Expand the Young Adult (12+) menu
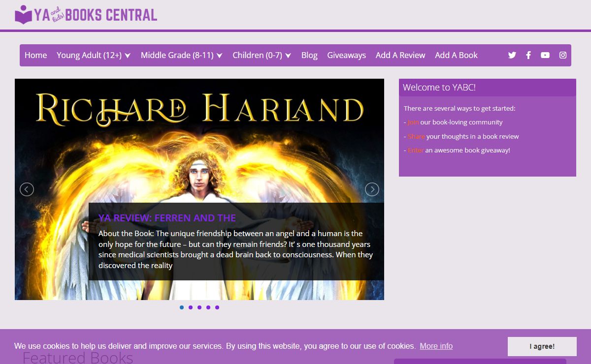Screen dimensions: 591x364 [94, 55]
